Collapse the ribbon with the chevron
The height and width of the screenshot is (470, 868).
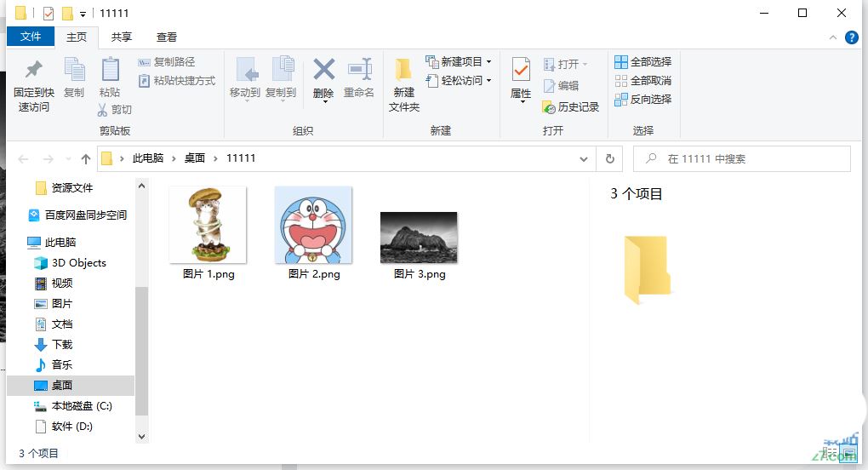pyautogui.click(x=833, y=37)
